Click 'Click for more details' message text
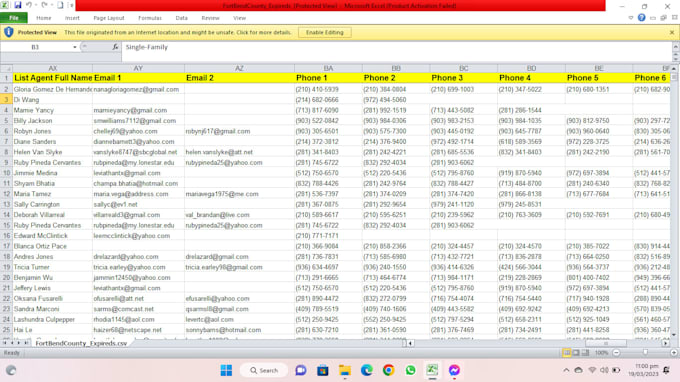680x382 pixels. 264,33
